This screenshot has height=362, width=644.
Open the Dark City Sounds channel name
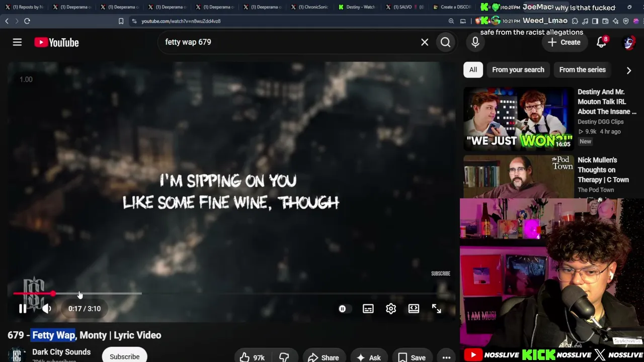61,352
